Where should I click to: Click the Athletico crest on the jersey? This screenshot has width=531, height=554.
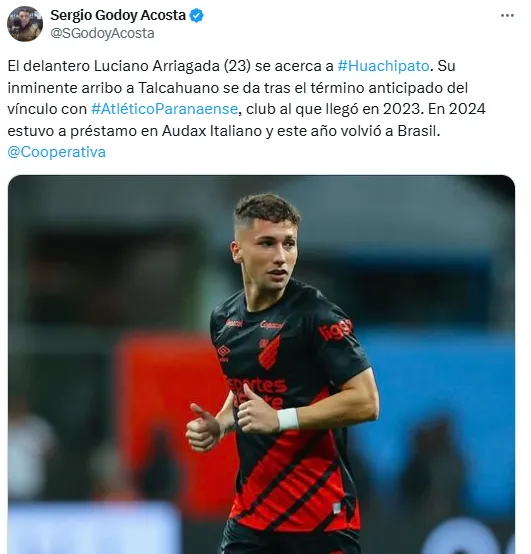click(x=269, y=352)
